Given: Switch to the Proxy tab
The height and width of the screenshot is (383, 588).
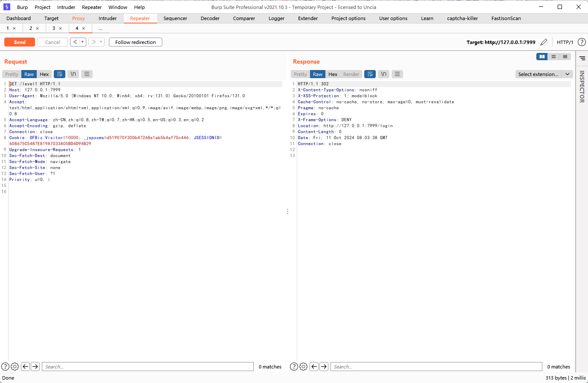Looking at the screenshot, I should (79, 18).
